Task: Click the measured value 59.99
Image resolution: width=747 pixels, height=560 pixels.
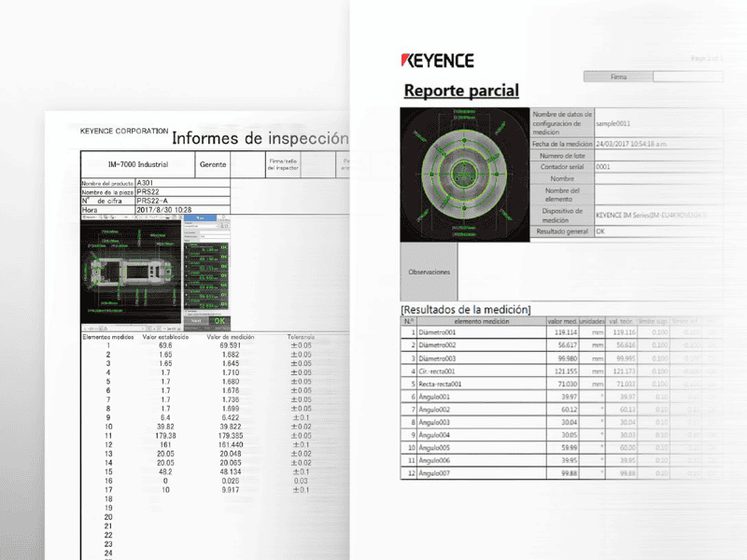Action: pyautogui.click(x=569, y=448)
